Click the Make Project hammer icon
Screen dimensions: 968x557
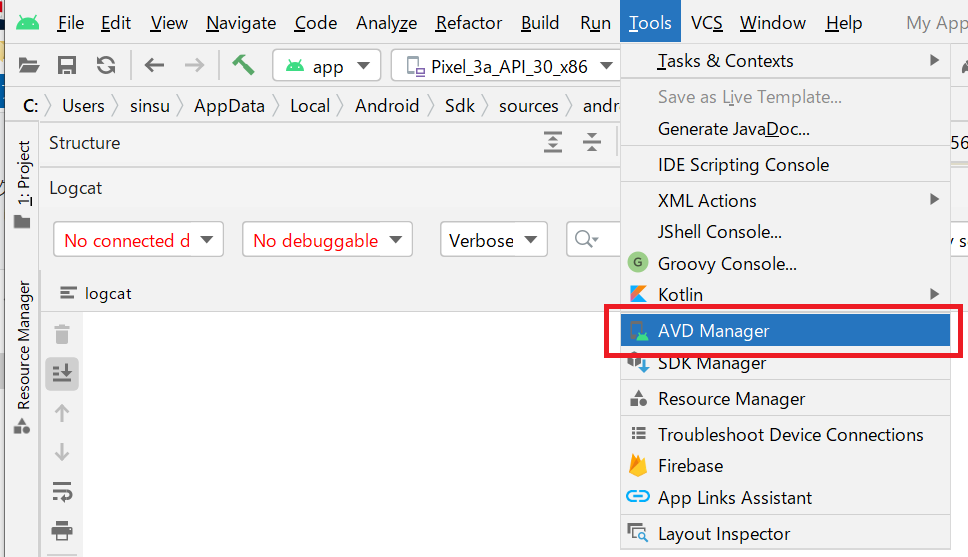[243, 64]
